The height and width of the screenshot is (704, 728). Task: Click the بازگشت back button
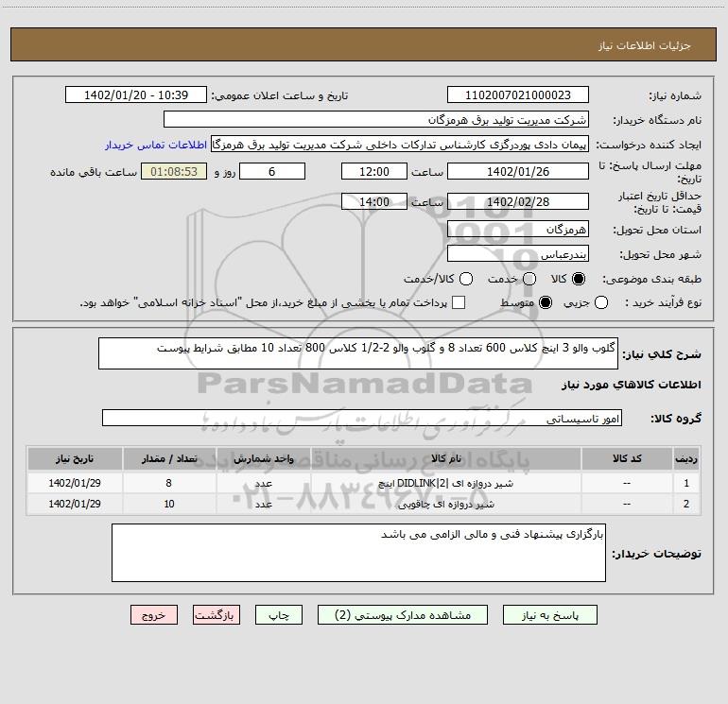coord(217,615)
